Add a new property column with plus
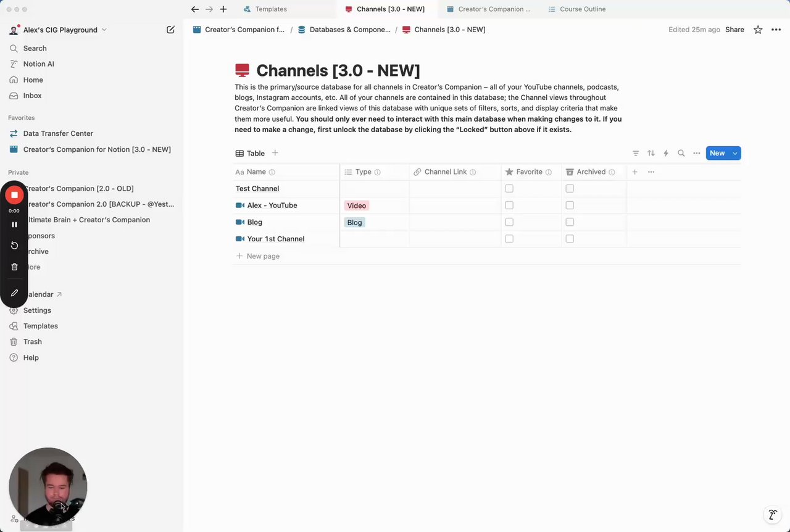790x532 pixels. point(634,172)
